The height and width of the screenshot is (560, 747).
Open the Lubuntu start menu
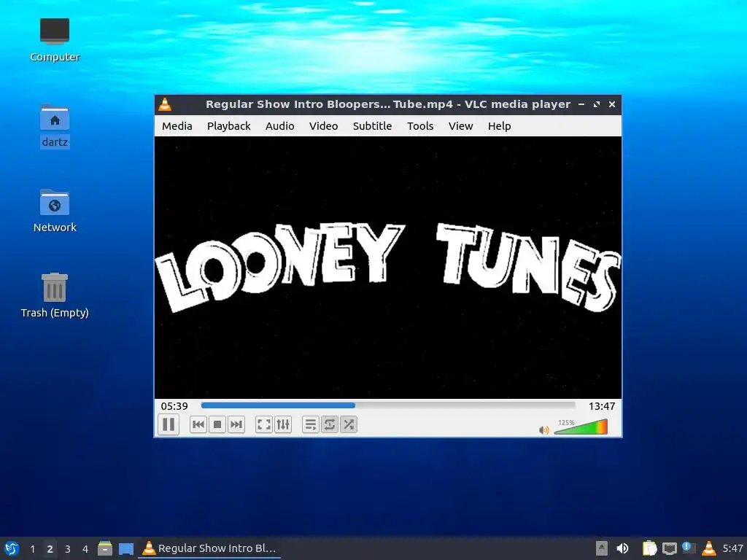(12, 548)
